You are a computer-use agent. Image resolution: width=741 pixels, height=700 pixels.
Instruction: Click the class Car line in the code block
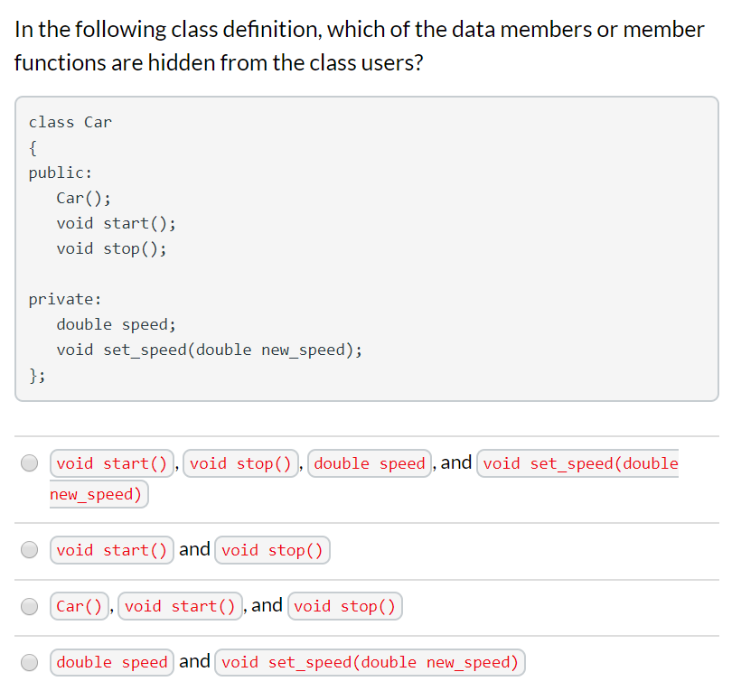click(70, 122)
